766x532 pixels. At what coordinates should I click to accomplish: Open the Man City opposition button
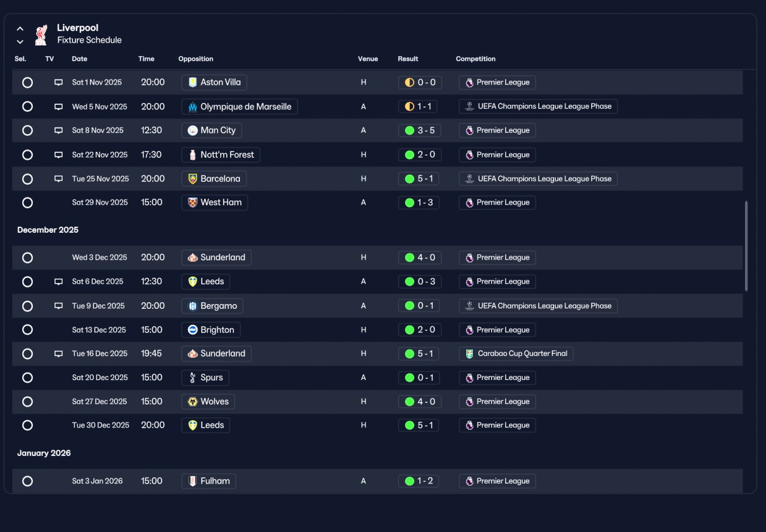pyautogui.click(x=212, y=130)
